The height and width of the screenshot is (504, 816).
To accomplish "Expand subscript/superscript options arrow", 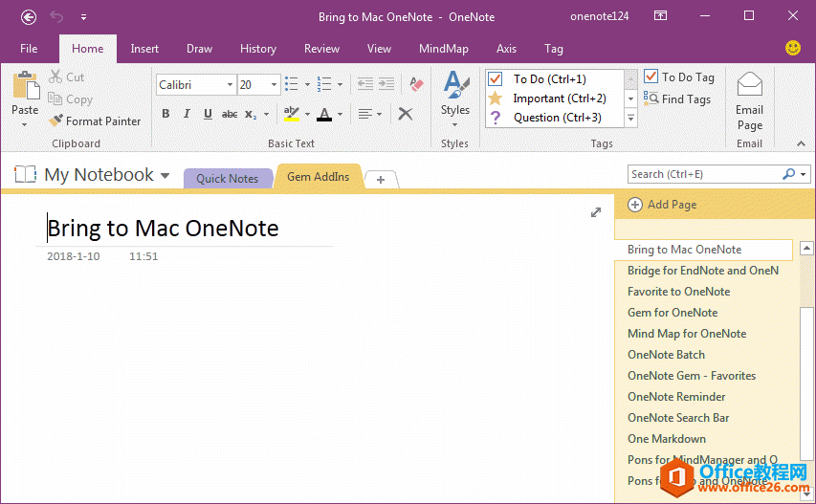I will click(267, 114).
